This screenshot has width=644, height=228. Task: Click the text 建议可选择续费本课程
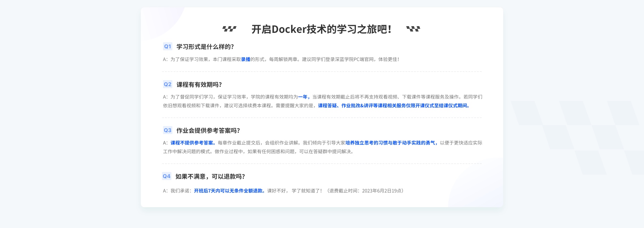248,106
